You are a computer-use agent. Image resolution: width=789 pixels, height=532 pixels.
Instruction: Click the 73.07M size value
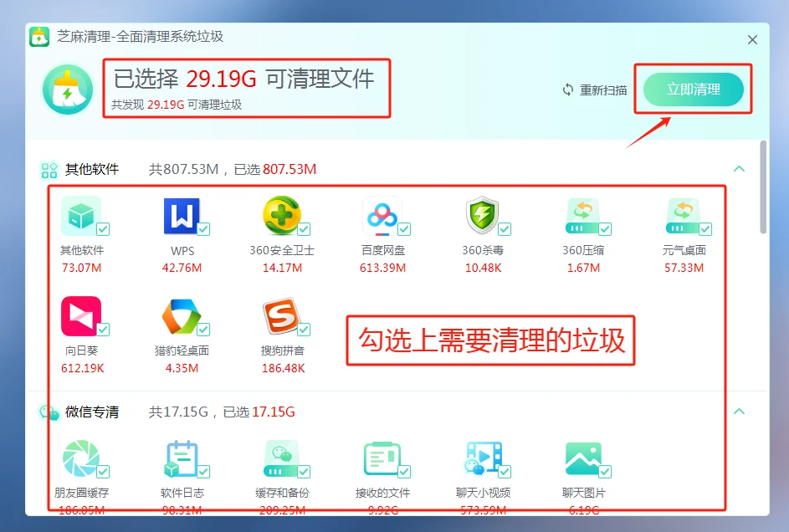[81, 268]
